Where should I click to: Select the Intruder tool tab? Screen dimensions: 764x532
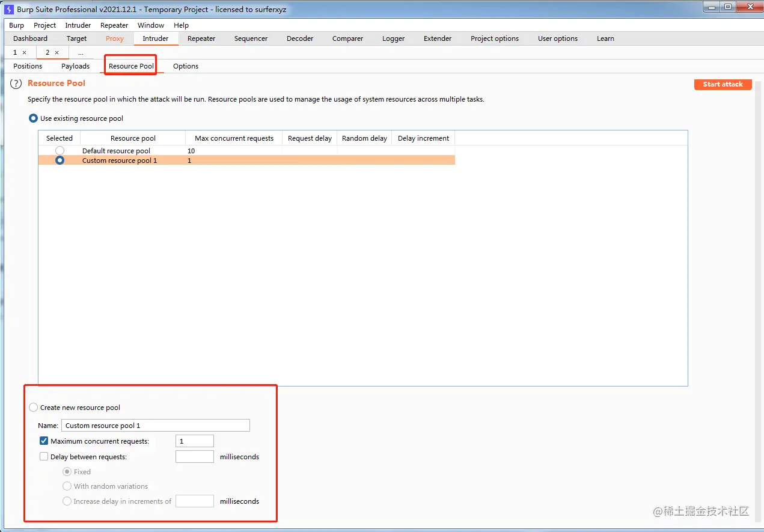[156, 38]
